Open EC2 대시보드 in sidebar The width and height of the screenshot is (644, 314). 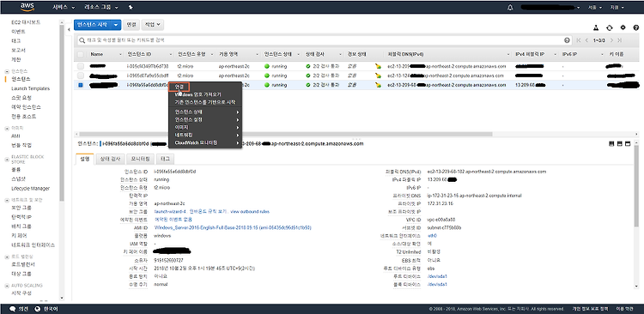(26, 22)
